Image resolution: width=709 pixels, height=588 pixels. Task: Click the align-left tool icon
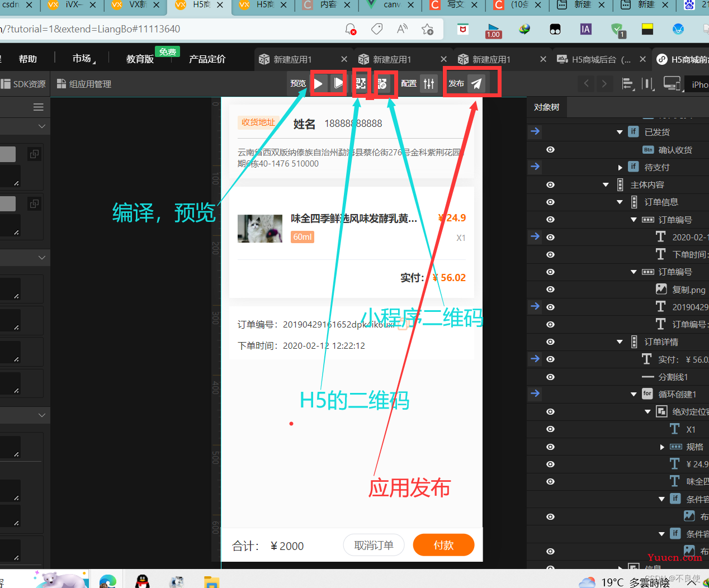pos(628,84)
